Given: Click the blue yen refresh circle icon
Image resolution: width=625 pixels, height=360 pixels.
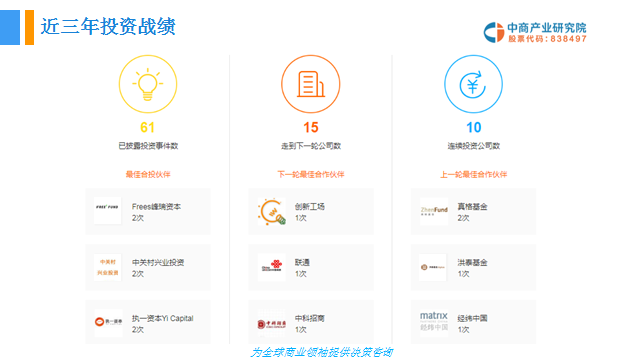Looking at the screenshot, I should point(473,84).
